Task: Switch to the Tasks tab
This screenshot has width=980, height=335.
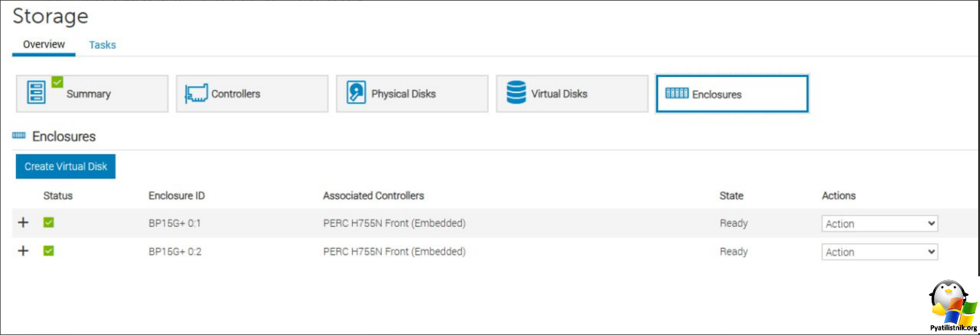Action: point(102,45)
